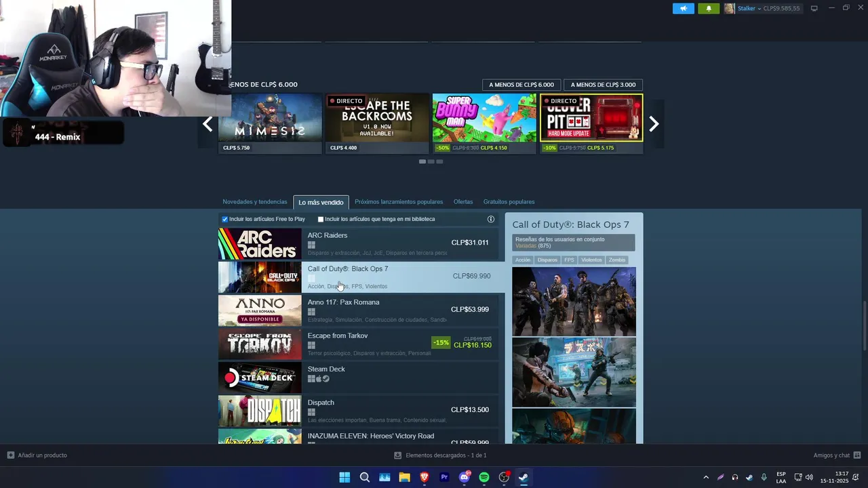Screen dimensions: 868x488
Task: Uncheck Incluir los artículos Free to Play
Action: pos(225,219)
